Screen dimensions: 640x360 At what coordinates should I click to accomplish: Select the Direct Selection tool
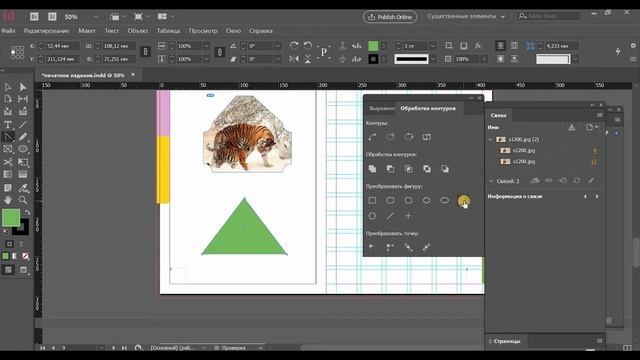(x=23, y=87)
